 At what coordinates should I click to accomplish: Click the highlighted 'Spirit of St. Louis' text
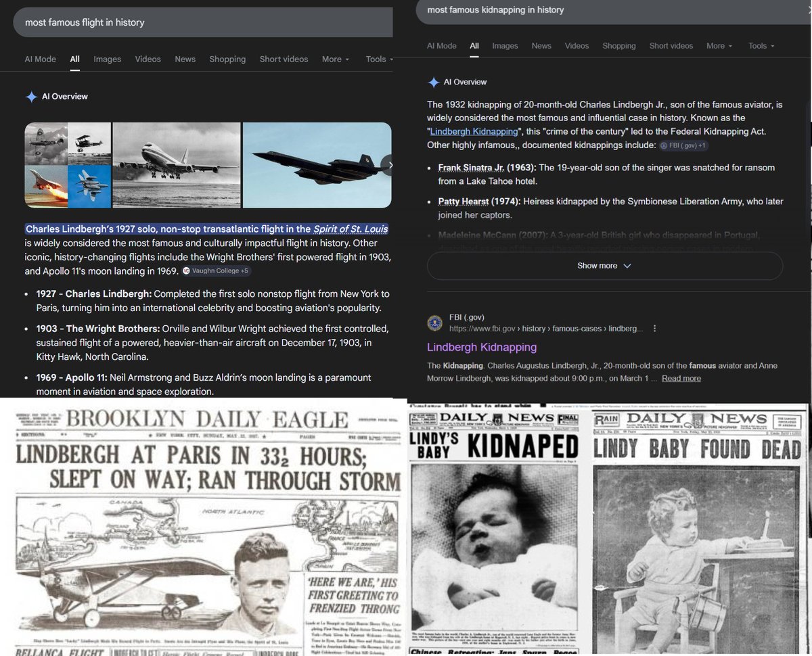click(x=351, y=229)
